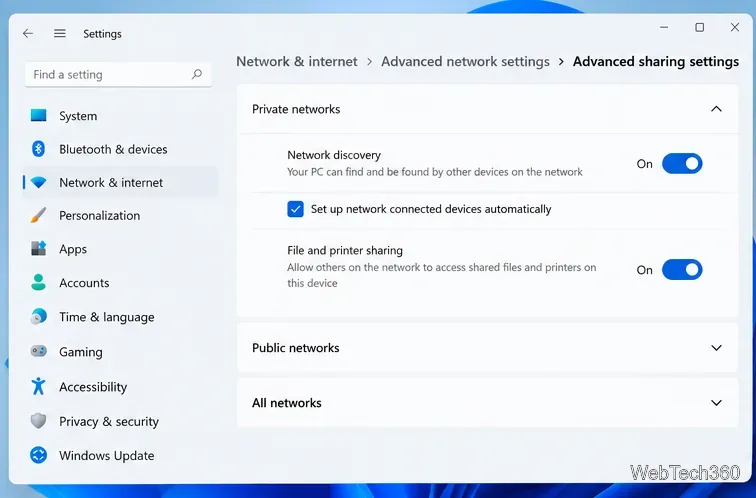Close the Settings window

[735, 27]
